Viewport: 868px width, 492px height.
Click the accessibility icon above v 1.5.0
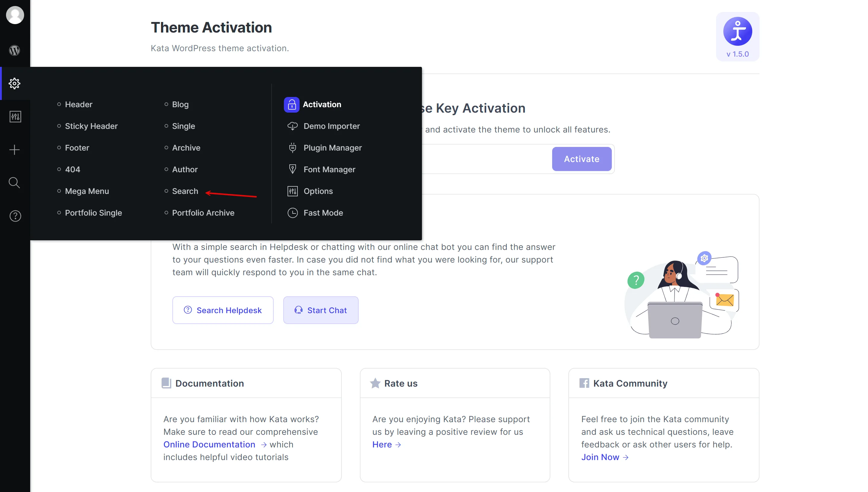[x=737, y=31]
